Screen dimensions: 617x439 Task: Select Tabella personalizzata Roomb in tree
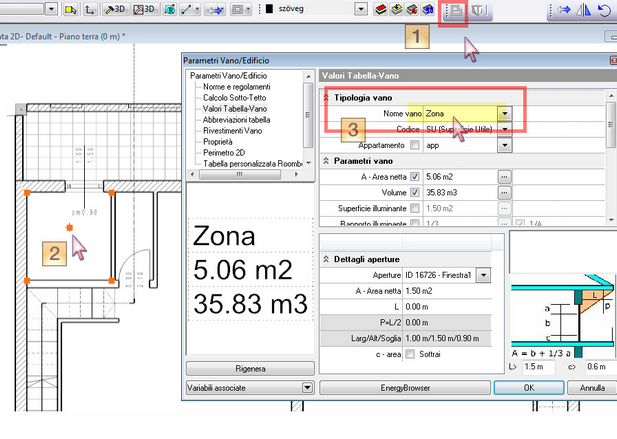pos(253,164)
